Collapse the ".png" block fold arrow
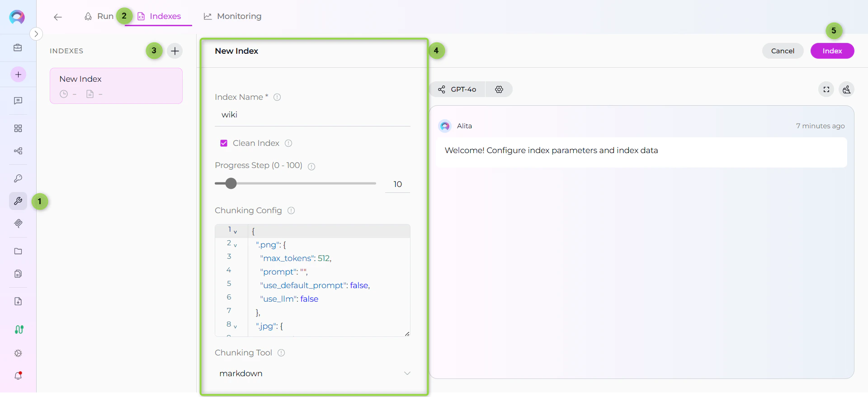The width and height of the screenshot is (868, 397). click(236, 246)
